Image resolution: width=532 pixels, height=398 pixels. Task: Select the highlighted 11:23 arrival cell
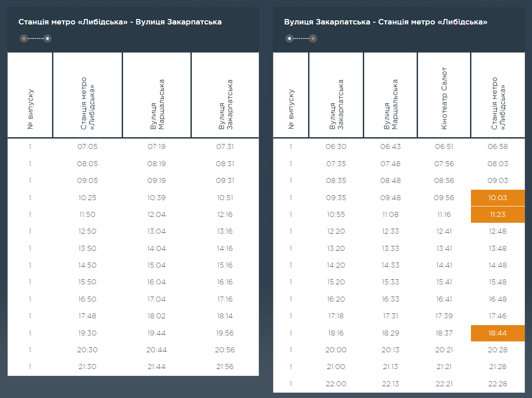pos(497,215)
